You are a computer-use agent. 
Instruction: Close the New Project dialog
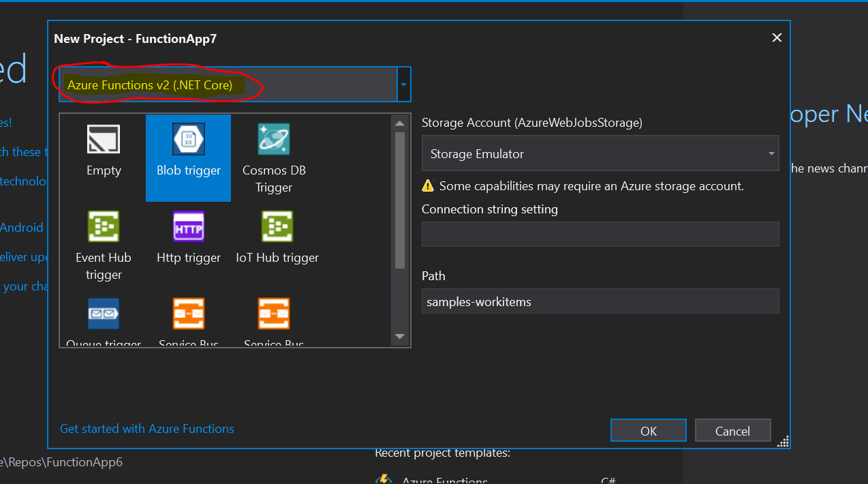tap(777, 37)
